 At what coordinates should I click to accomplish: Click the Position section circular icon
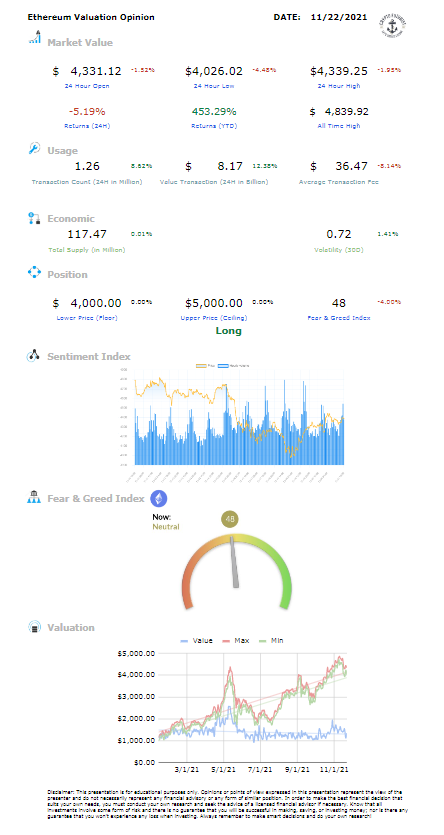(34, 273)
